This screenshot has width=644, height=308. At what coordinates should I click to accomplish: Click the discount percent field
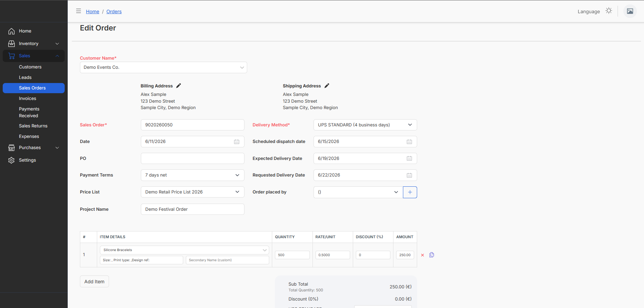coord(373,255)
